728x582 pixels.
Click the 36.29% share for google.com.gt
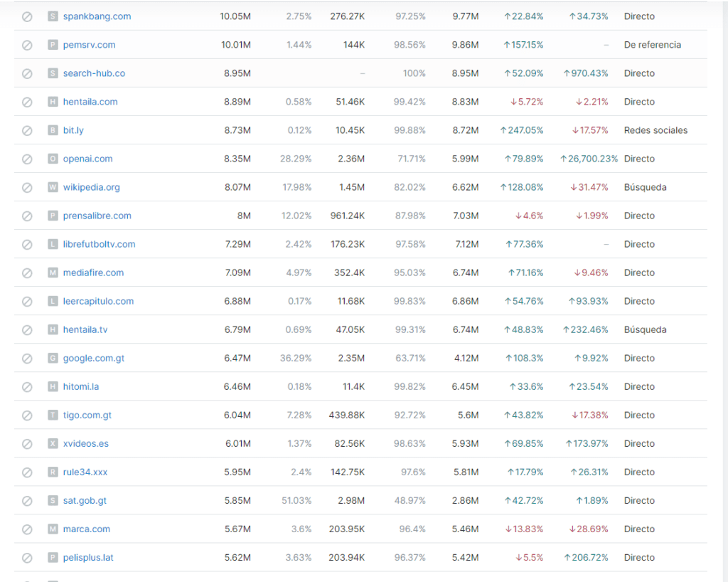click(x=296, y=358)
